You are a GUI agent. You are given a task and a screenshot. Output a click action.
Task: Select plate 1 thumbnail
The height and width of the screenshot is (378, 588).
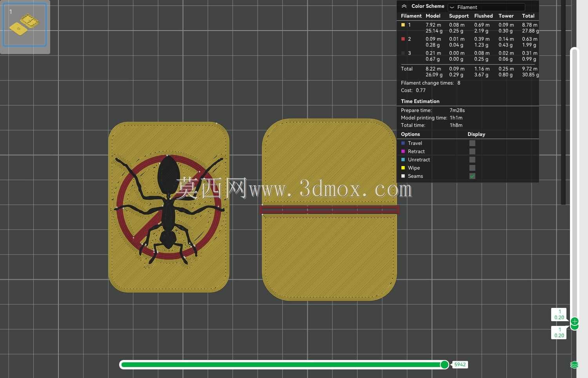click(x=25, y=25)
